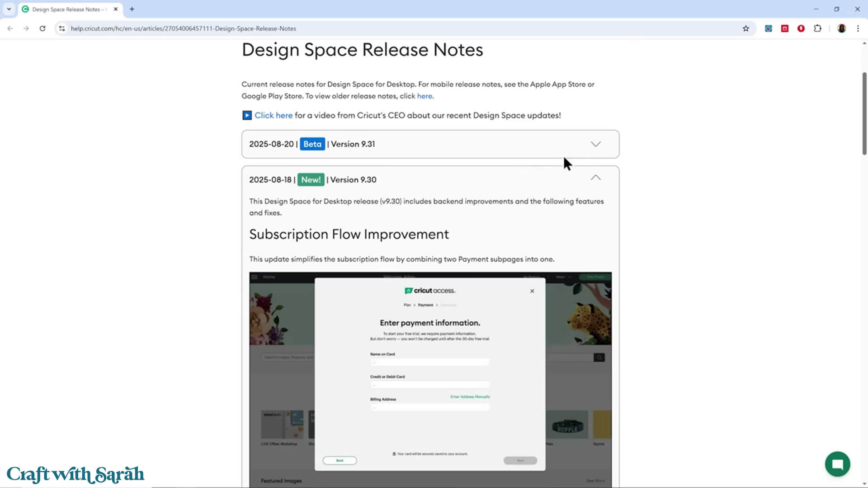Click the page vertical scrollbar thumb
The image size is (868, 488).
pyautogui.click(x=864, y=113)
